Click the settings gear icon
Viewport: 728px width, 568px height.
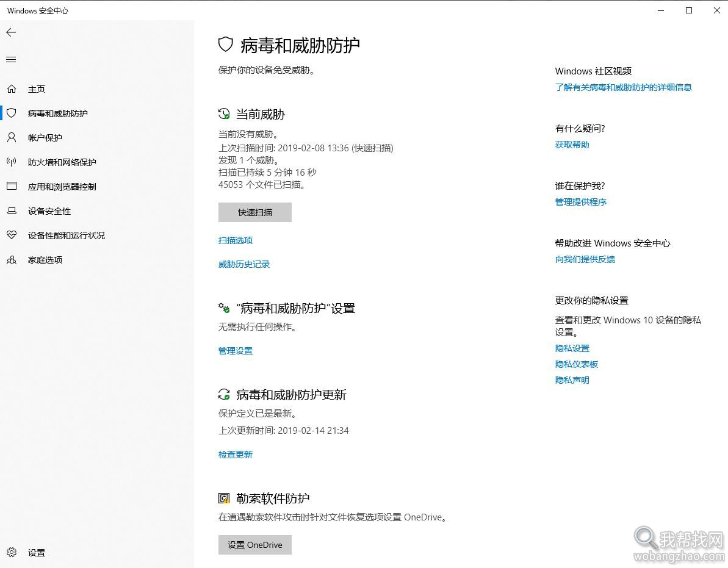click(12, 552)
